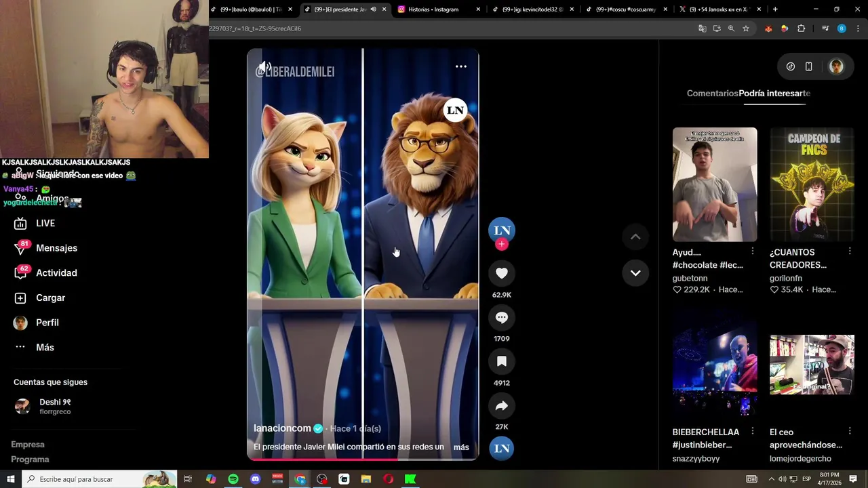The height and width of the screenshot is (488, 868).
Task: Expand the caption with the más link
Action: click(x=461, y=447)
